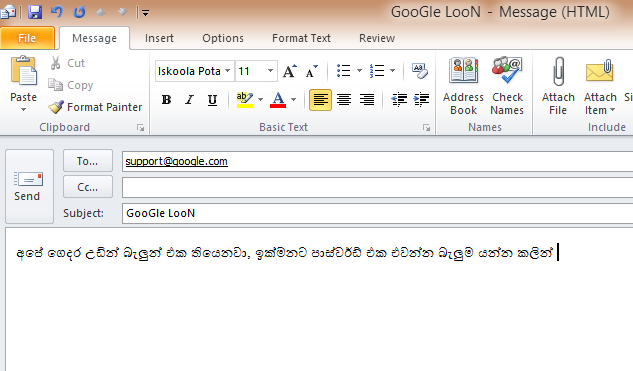633x371 pixels.
Task: Click the Paste clipboard icon
Action: [23, 72]
